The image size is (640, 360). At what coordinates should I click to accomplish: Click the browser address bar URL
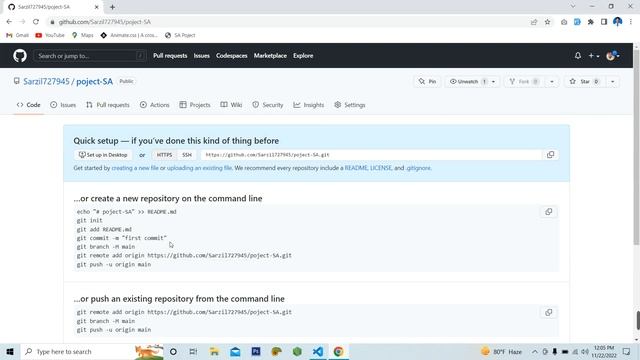pos(104,22)
